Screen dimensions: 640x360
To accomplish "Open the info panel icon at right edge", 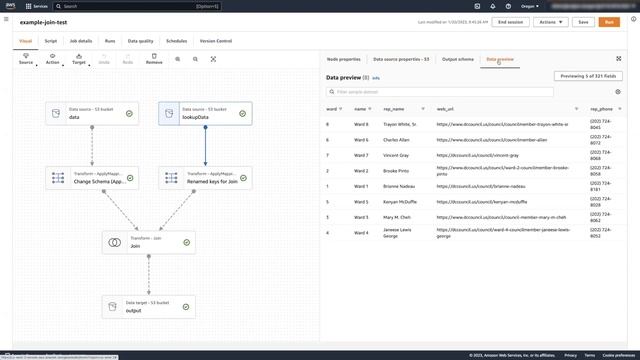I will point(633,19).
